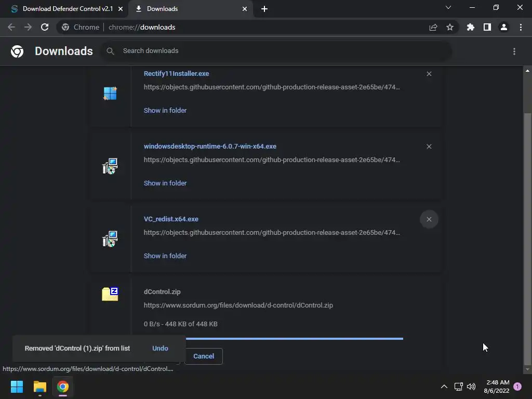Click the Downloads page heading
The height and width of the screenshot is (399, 532).
tap(64, 51)
